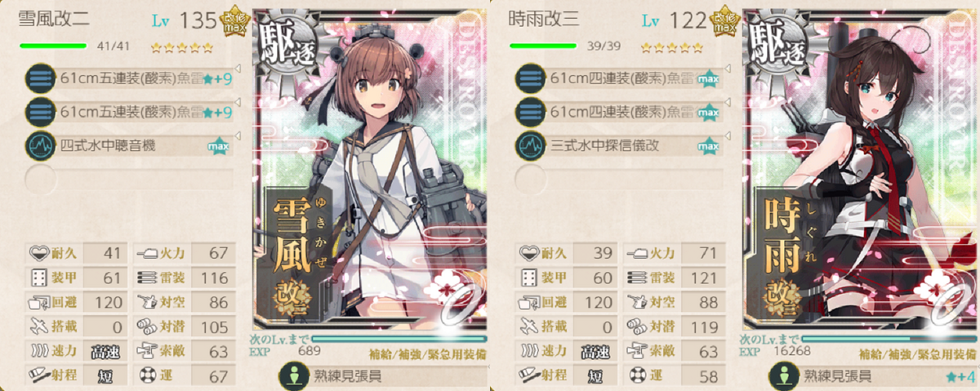Click torpedo icon of Yukikaze's first equipment slot
Screen dimensions: 980x391
click(38, 78)
